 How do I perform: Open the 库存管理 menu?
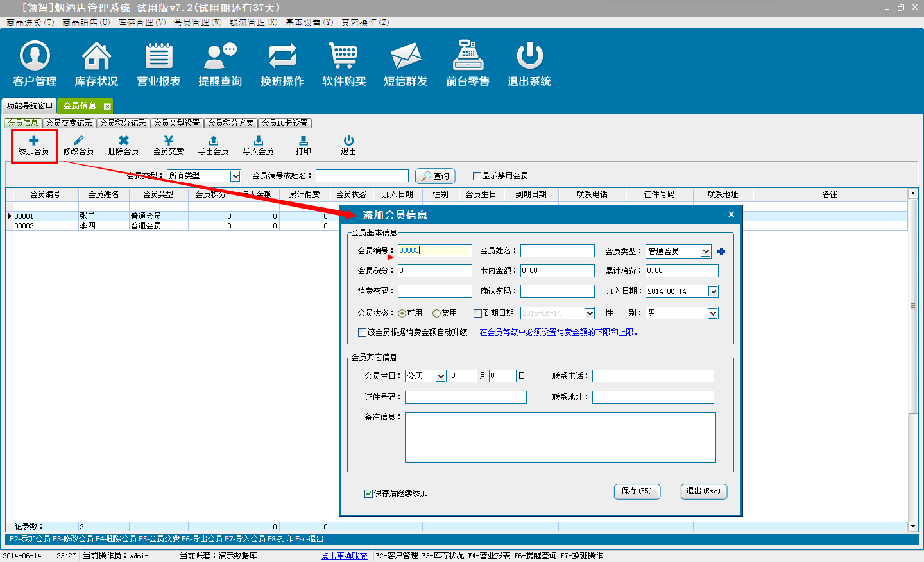pos(141,22)
